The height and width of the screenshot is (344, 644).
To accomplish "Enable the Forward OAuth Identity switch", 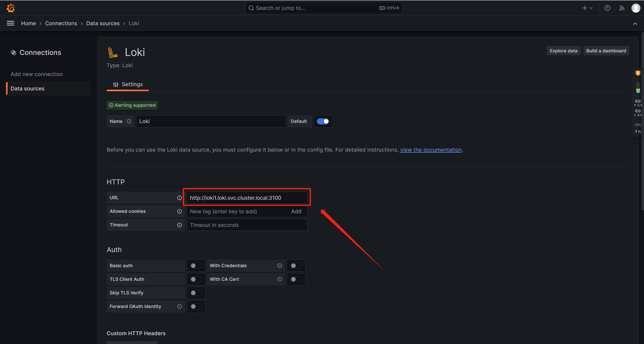I will pyautogui.click(x=196, y=306).
